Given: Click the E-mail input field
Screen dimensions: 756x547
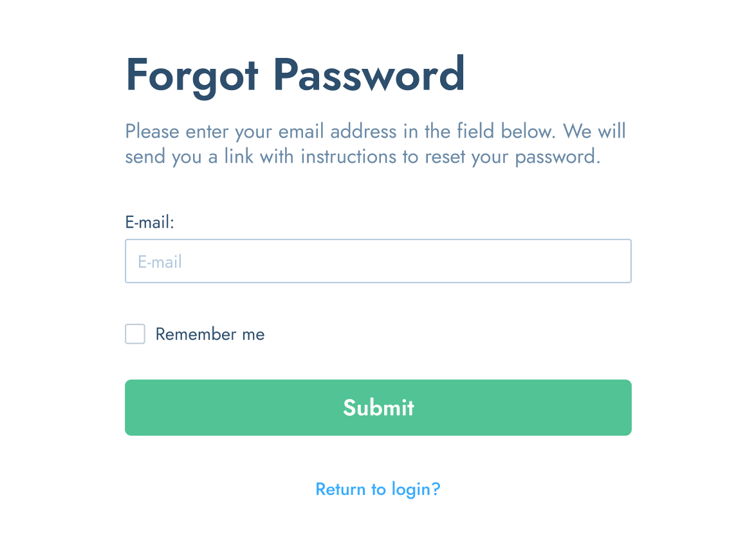Looking at the screenshot, I should pos(378,261).
